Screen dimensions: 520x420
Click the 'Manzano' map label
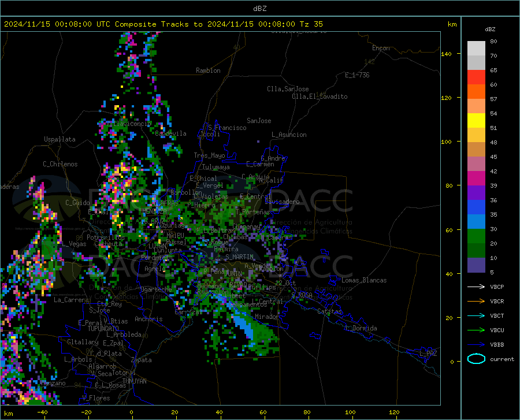53,383
